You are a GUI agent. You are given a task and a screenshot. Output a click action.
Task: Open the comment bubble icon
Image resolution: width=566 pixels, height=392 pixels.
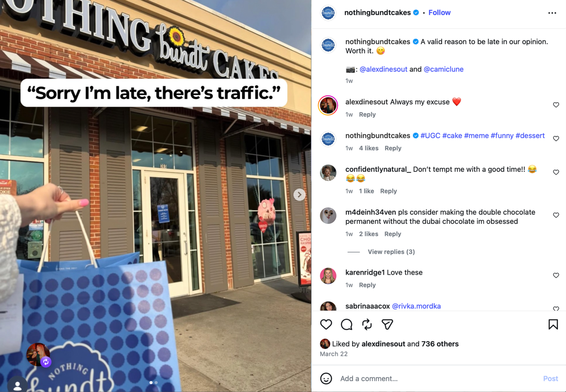pos(346,324)
